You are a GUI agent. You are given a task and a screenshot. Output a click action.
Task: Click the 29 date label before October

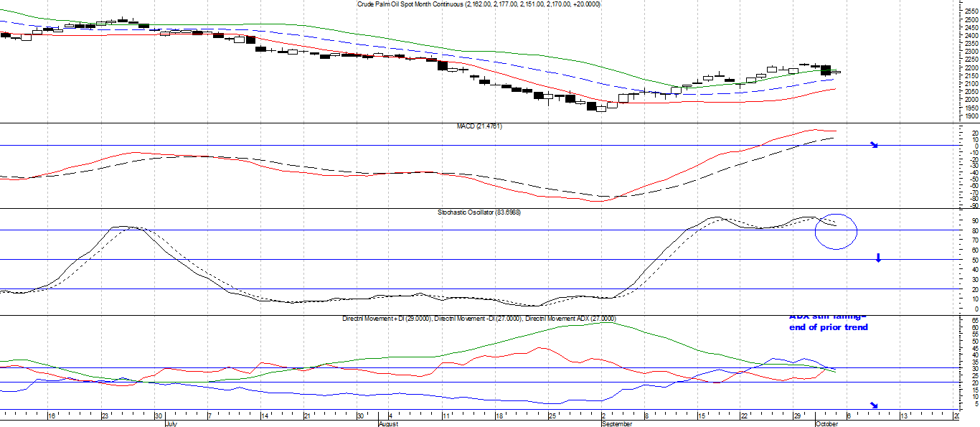point(797,416)
